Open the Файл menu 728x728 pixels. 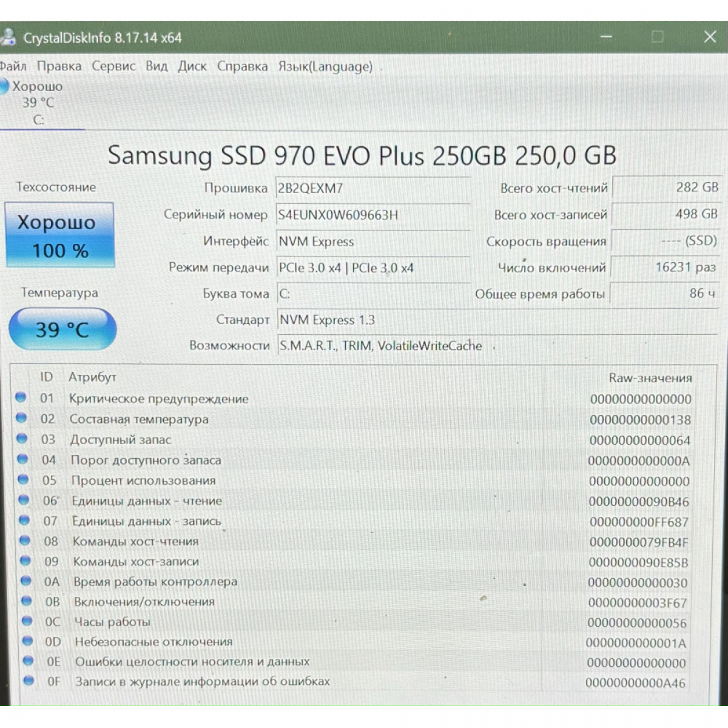point(13,66)
